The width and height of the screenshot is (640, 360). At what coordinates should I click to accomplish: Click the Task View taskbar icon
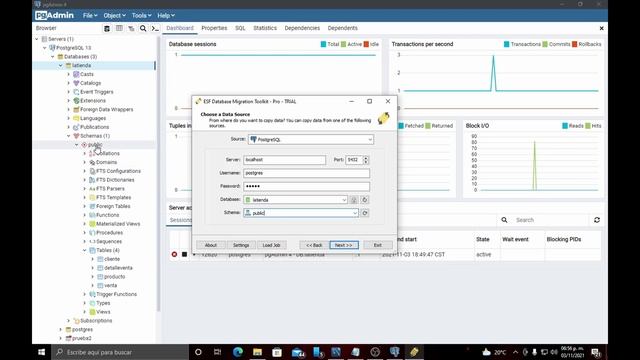pos(217,352)
